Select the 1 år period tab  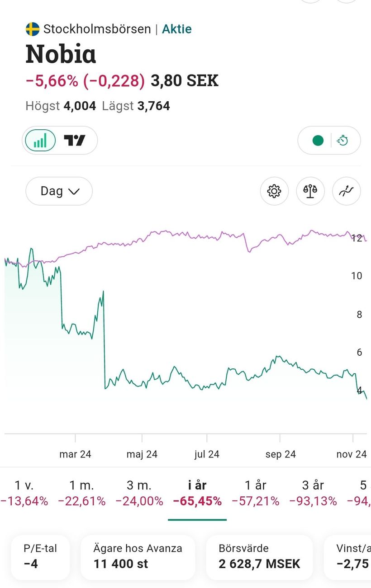pos(255,493)
